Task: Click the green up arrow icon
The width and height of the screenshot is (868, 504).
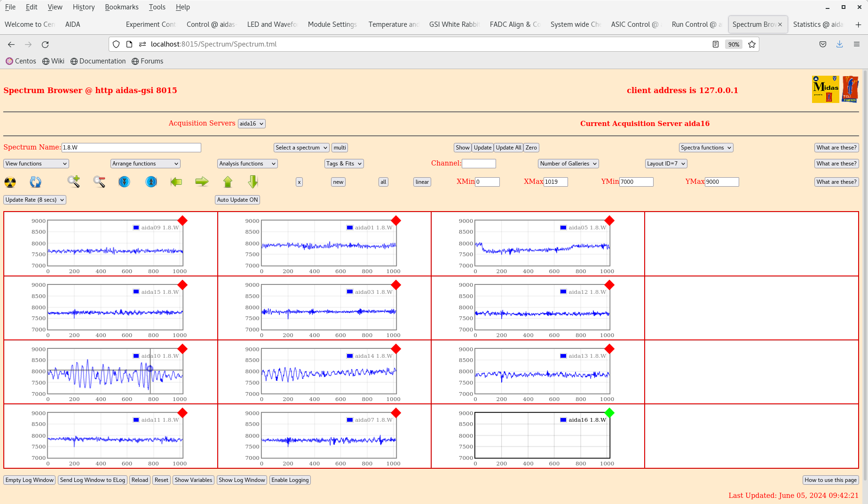Action: (228, 181)
